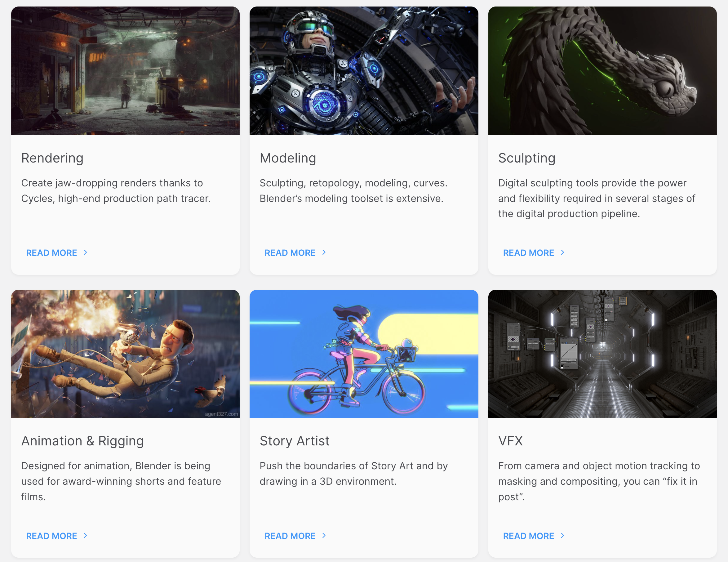Click the dragon Sculpting thumbnail image

point(602,71)
